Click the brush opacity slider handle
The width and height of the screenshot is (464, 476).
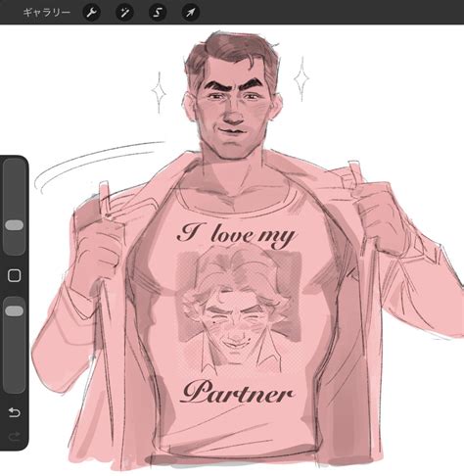click(x=15, y=311)
